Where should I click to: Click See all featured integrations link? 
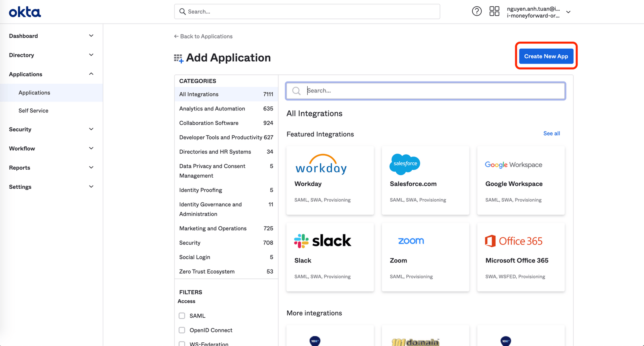(552, 134)
